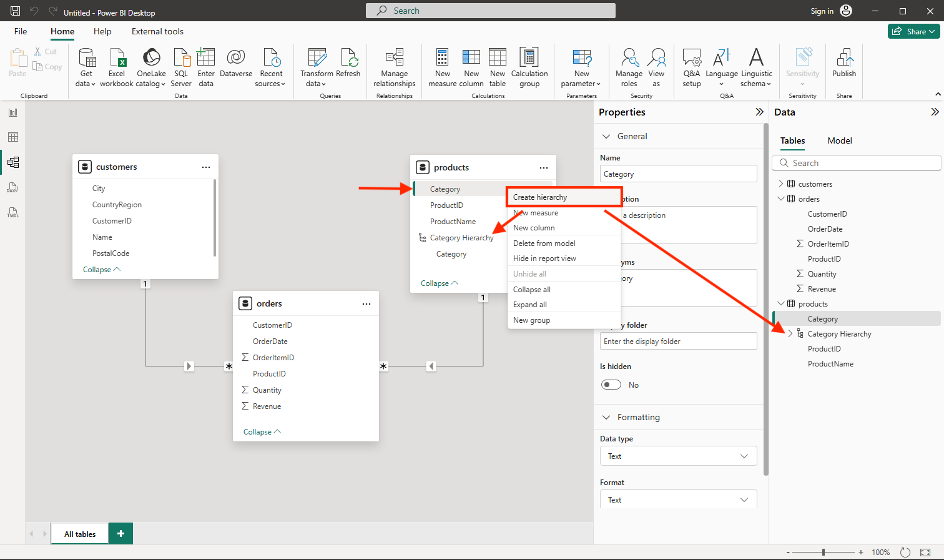
Task: Import an Excel workbook
Action: click(x=117, y=67)
